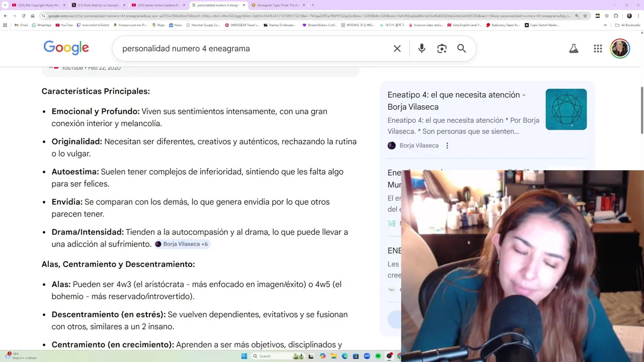Click the W extension icon in the toolbar
The height and width of the screenshot is (362, 644).
pyautogui.click(x=597, y=16)
